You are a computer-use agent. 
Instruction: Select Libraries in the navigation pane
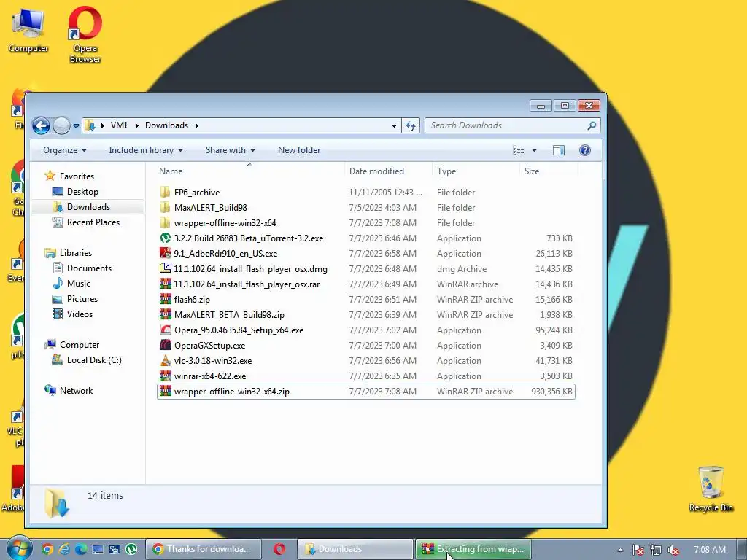pos(75,253)
